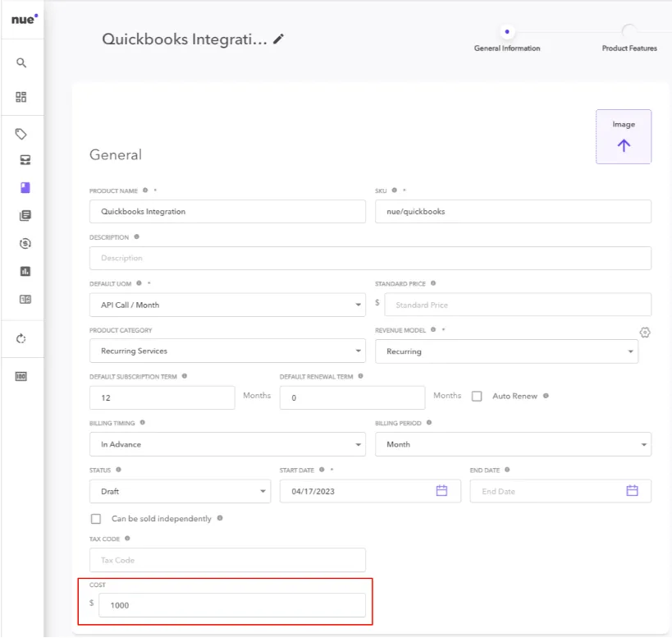This screenshot has width=672, height=638.
Task: Click the Product Name input field
Action: pos(227,211)
